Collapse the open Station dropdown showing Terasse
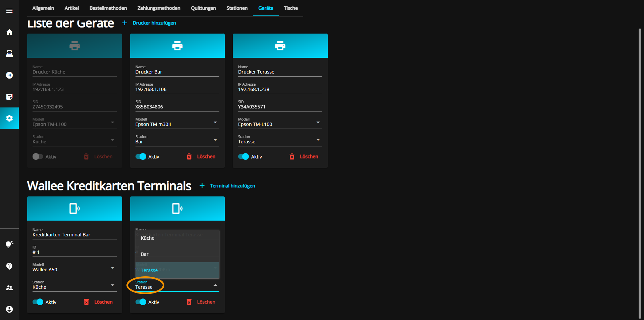The image size is (644, 320). [177, 285]
